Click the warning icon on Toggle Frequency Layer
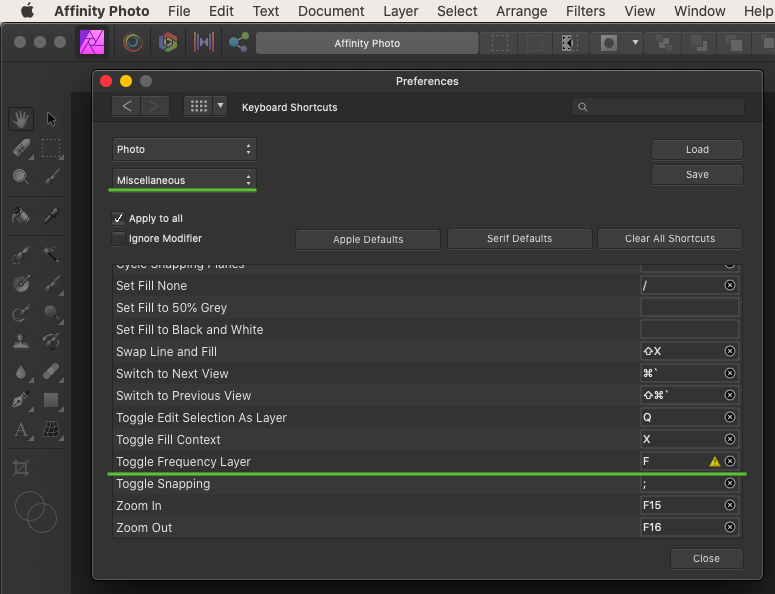 tap(715, 462)
